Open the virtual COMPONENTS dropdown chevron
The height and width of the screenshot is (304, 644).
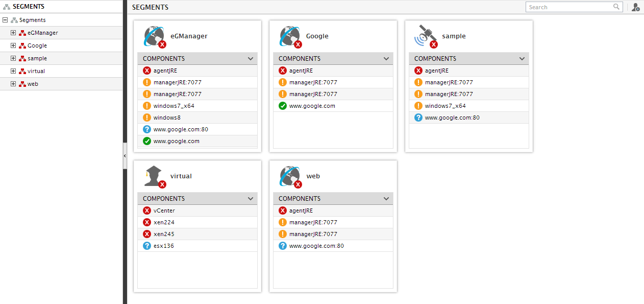pyautogui.click(x=251, y=199)
